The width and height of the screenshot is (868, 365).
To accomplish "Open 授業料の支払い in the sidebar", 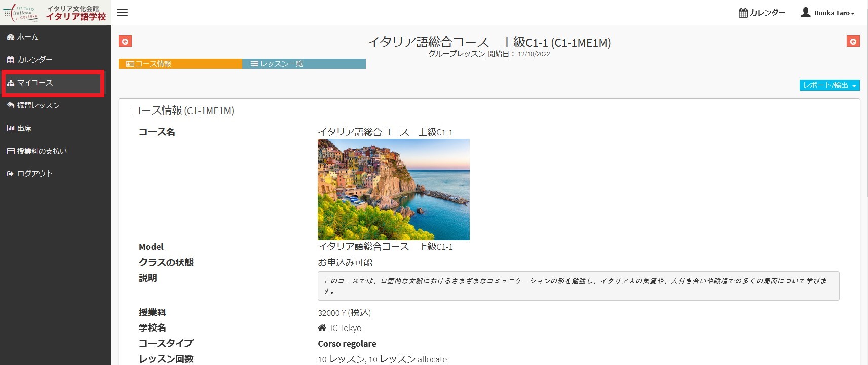I will pyautogui.click(x=42, y=151).
